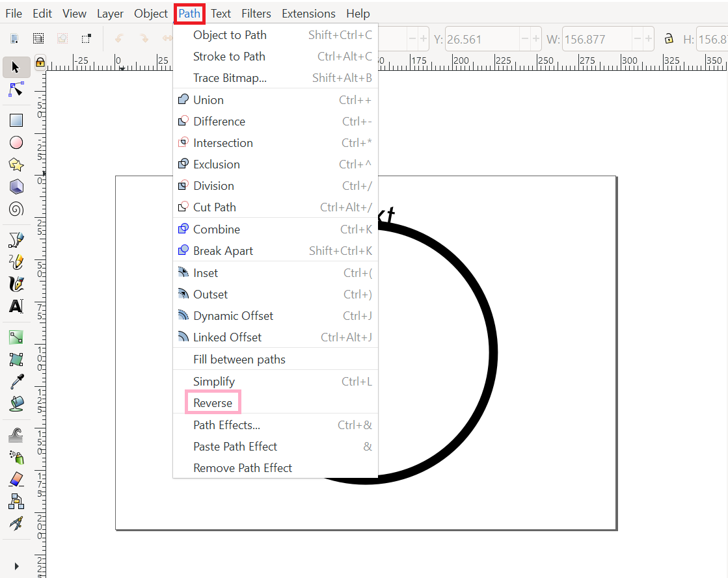Select the Tweak tool
Image resolution: width=728 pixels, height=578 pixels.
point(16,436)
